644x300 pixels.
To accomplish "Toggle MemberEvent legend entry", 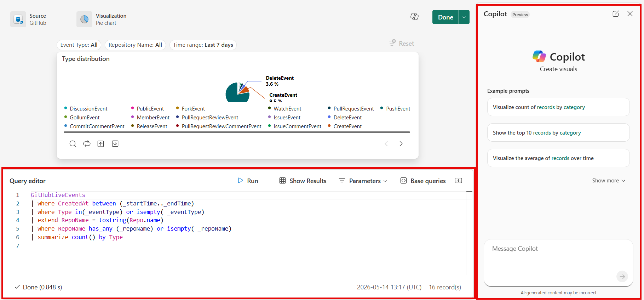I will pyautogui.click(x=150, y=118).
